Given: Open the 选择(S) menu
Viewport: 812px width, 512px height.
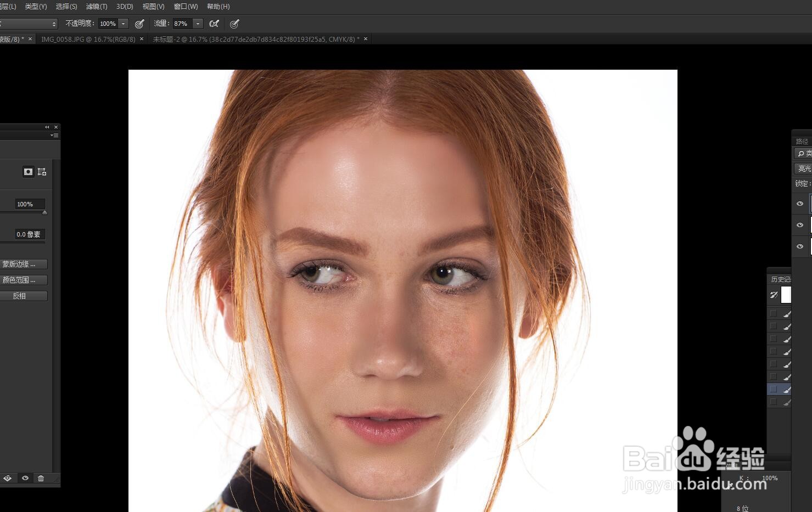Looking at the screenshot, I should pos(66,7).
